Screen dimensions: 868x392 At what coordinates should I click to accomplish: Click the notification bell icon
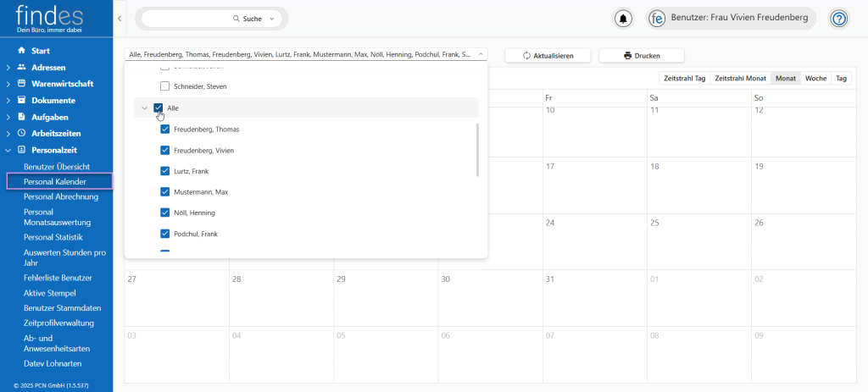point(624,19)
